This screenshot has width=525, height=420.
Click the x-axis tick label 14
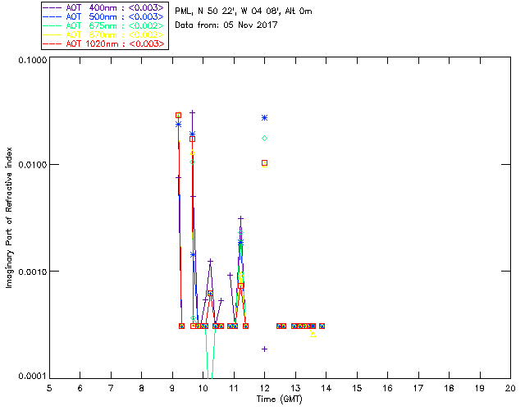pos(326,388)
